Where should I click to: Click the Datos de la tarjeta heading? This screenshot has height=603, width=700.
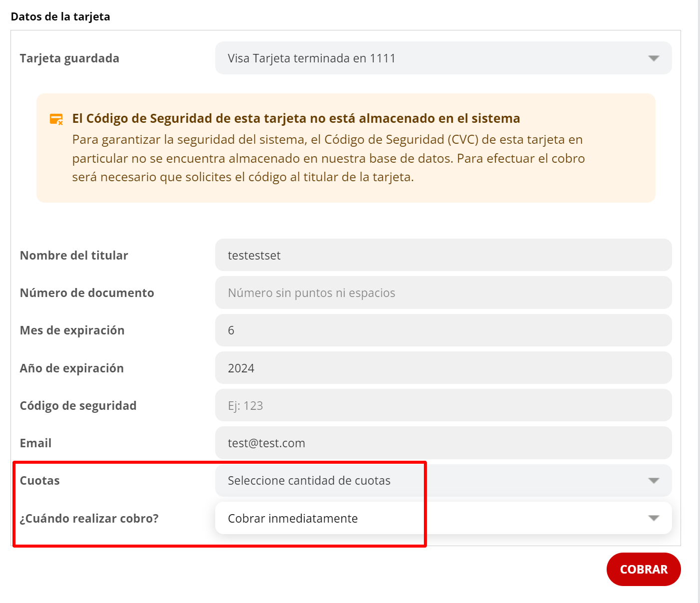(x=60, y=16)
